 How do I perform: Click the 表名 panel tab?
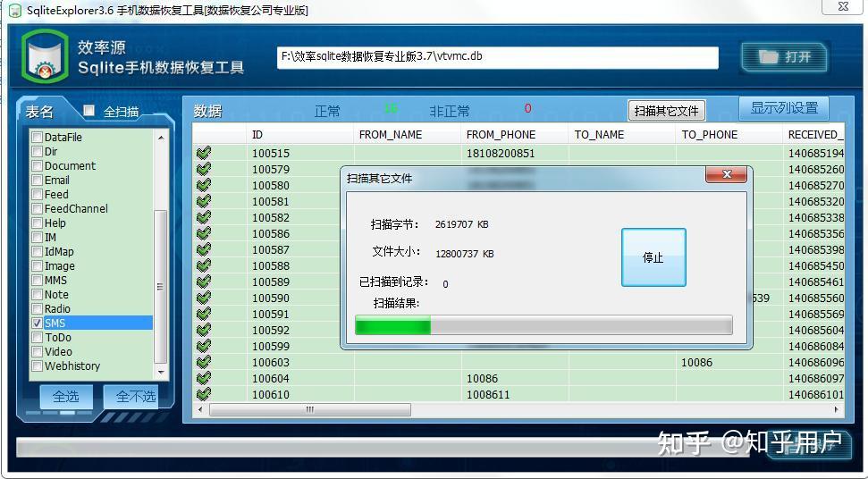click(x=40, y=112)
